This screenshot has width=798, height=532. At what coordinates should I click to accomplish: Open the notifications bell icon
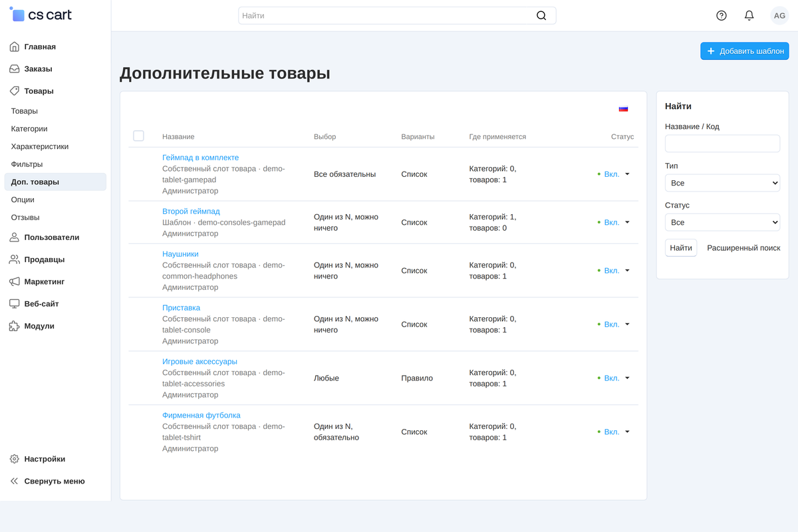click(x=749, y=15)
